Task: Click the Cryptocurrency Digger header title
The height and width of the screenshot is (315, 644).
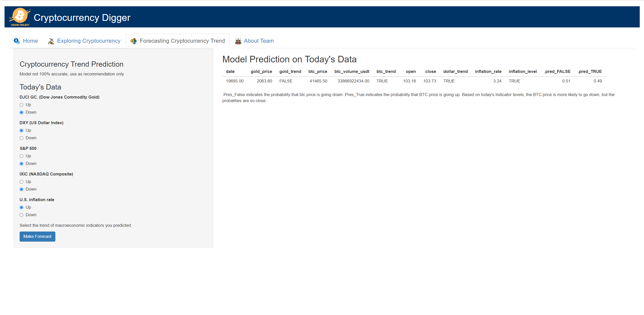Action: [82, 18]
